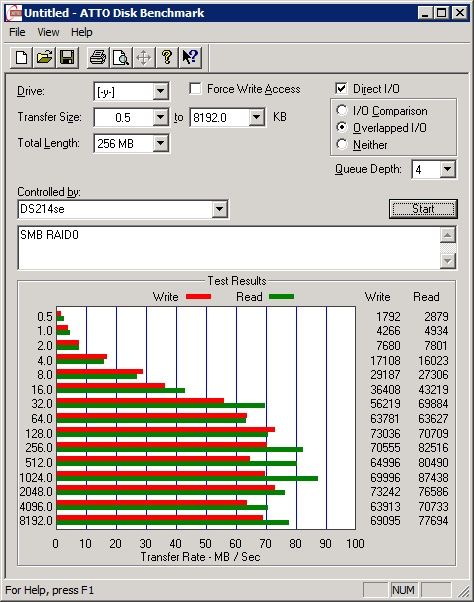Activate the context help arrow-question icon
Image resolution: width=474 pixels, height=602 pixels.
click(190, 58)
